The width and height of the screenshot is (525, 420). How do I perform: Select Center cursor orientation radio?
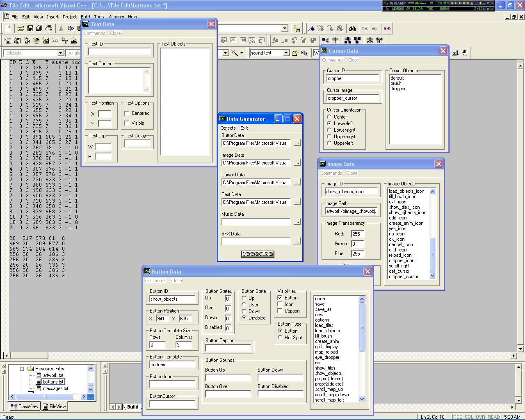[x=329, y=117]
